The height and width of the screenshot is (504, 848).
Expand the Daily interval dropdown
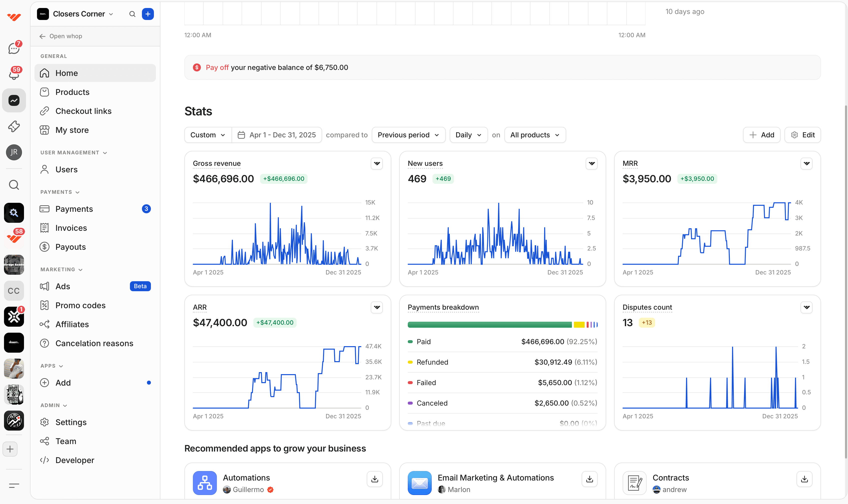pos(468,135)
